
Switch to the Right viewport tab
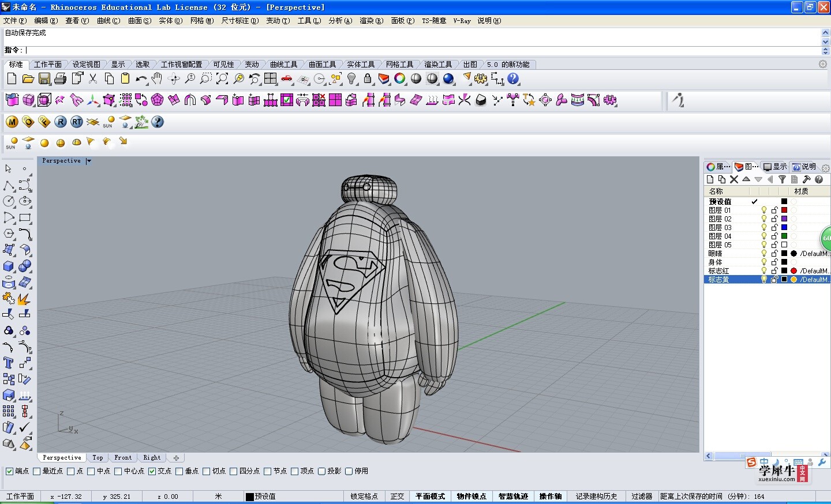click(x=152, y=458)
